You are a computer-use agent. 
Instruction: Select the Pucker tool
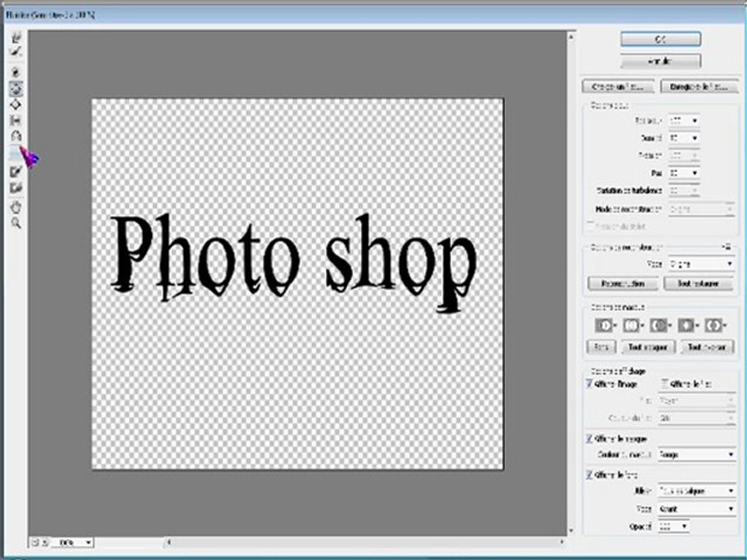pyautogui.click(x=16, y=88)
